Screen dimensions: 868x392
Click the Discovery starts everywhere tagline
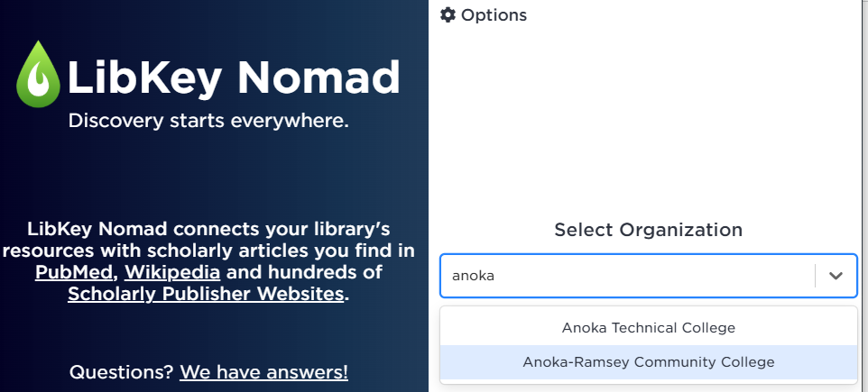(208, 120)
